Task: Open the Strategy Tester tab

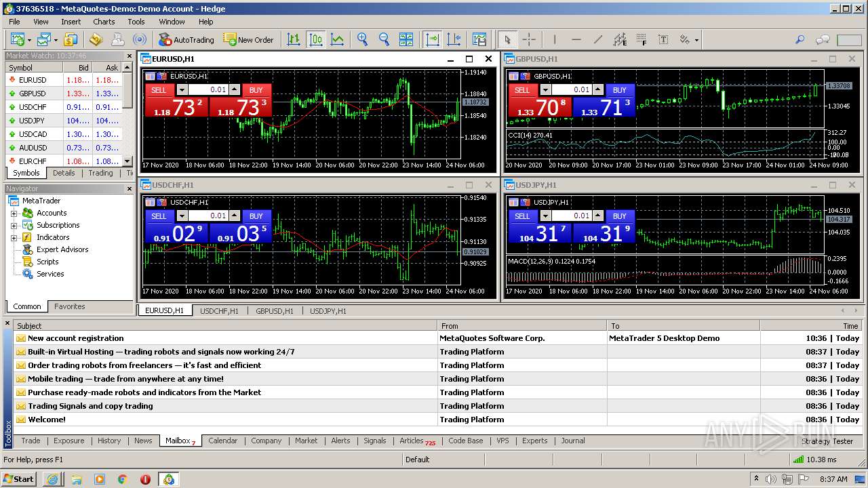Action: tap(827, 441)
